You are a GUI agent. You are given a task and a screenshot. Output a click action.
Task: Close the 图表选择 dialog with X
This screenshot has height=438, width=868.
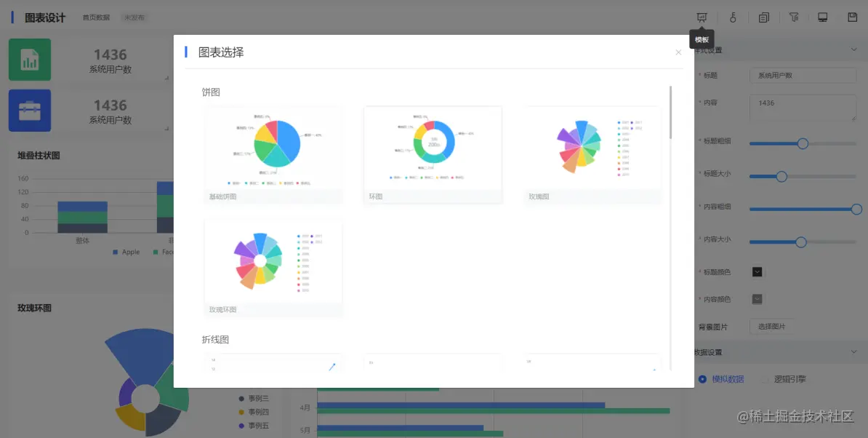(x=678, y=52)
